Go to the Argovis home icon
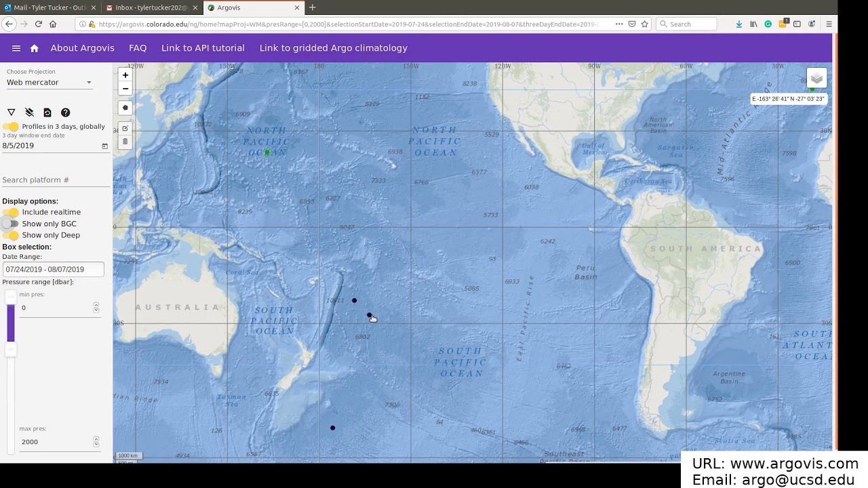The height and width of the screenshot is (488, 868). (x=35, y=48)
